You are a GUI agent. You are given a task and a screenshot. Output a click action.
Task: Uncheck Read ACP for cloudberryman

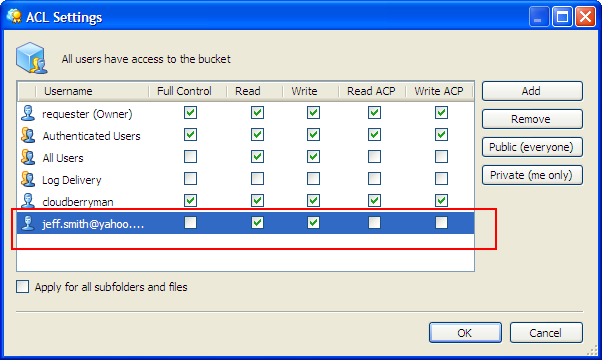(374, 200)
